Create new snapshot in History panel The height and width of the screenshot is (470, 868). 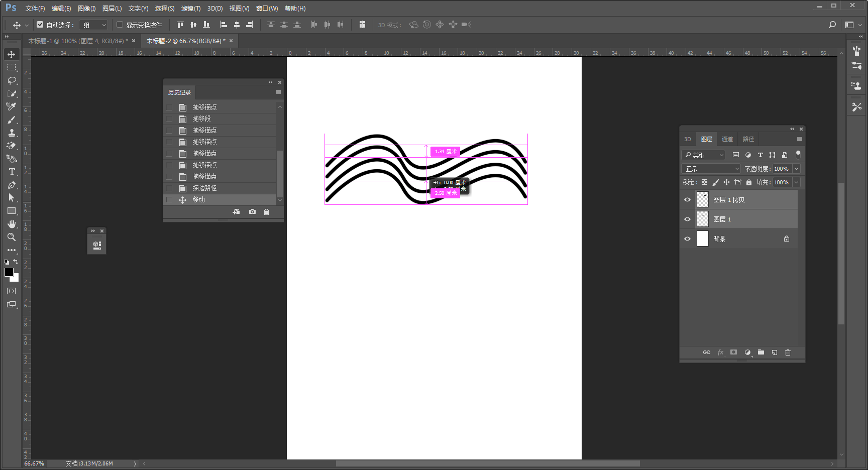point(252,212)
